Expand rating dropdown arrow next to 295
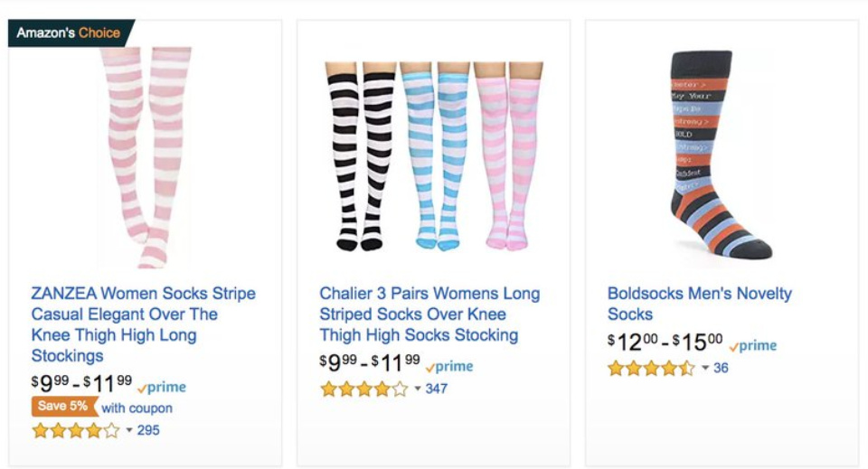Screen dimensions: 868x469 (x=129, y=430)
